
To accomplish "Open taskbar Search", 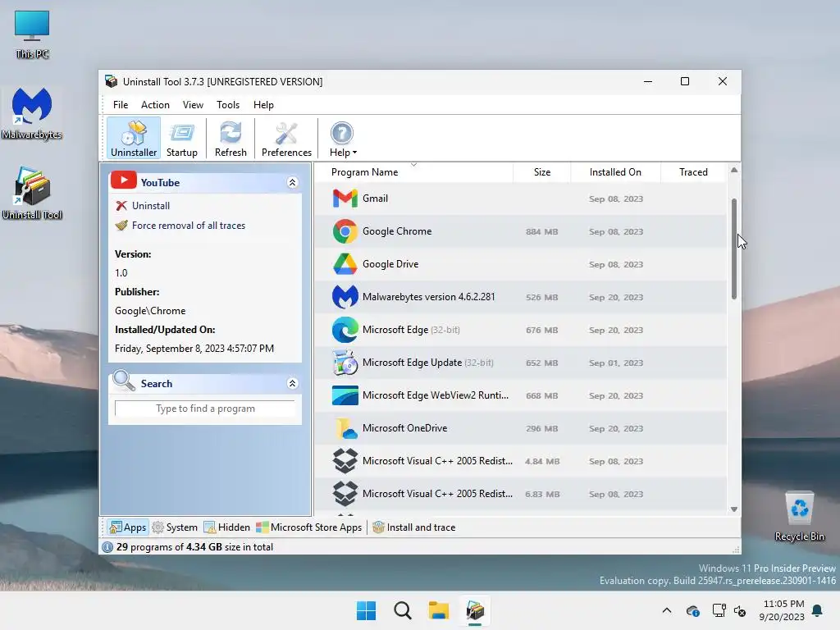I will 402,610.
